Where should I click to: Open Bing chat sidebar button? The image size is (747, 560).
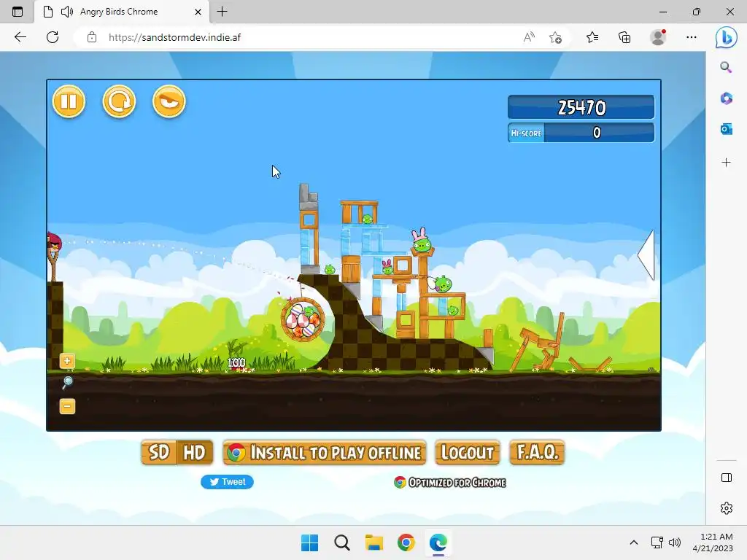point(726,37)
